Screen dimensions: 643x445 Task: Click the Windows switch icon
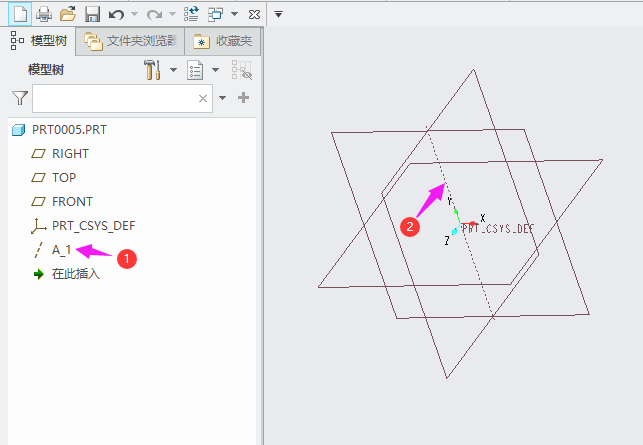pyautogui.click(x=216, y=14)
